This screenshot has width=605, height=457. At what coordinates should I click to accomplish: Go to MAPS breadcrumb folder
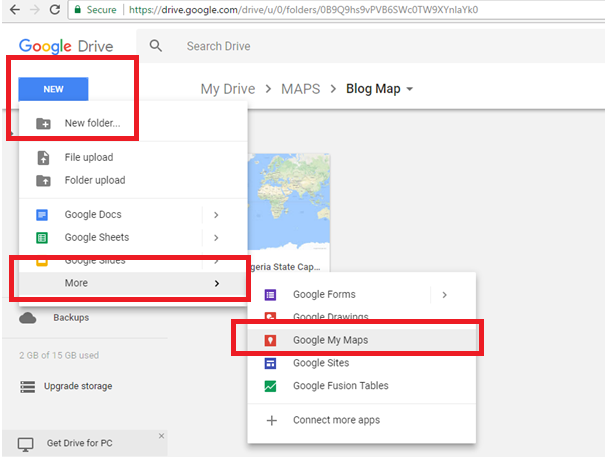tap(301, 89)
